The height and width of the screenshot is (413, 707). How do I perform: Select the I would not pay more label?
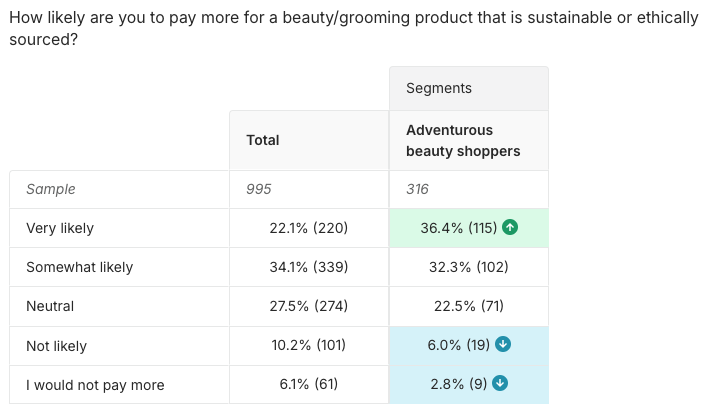95,385
